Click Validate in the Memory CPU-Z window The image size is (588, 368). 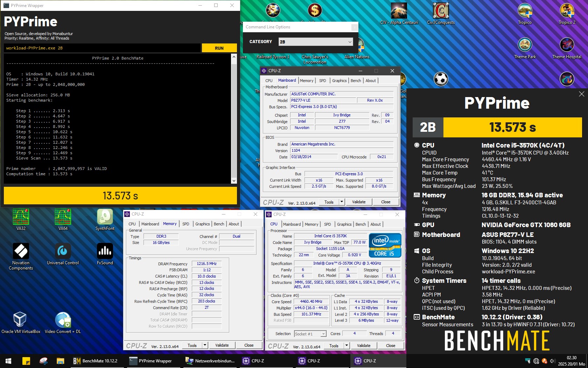click(x=222, y=345)
